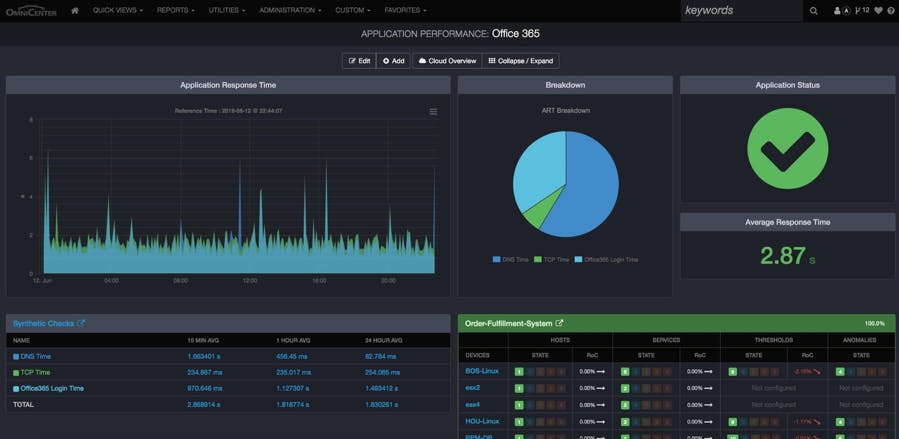Click the Breakdown panel header
The width and height of the screenshot is (899, 439).
click(565, 85)
